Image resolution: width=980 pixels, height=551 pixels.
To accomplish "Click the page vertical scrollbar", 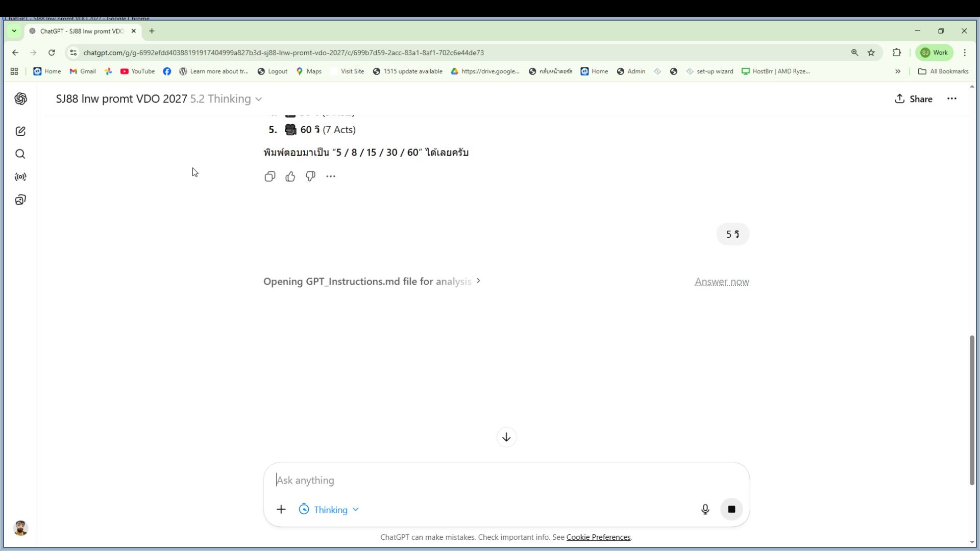I will [x=972, y=410].
